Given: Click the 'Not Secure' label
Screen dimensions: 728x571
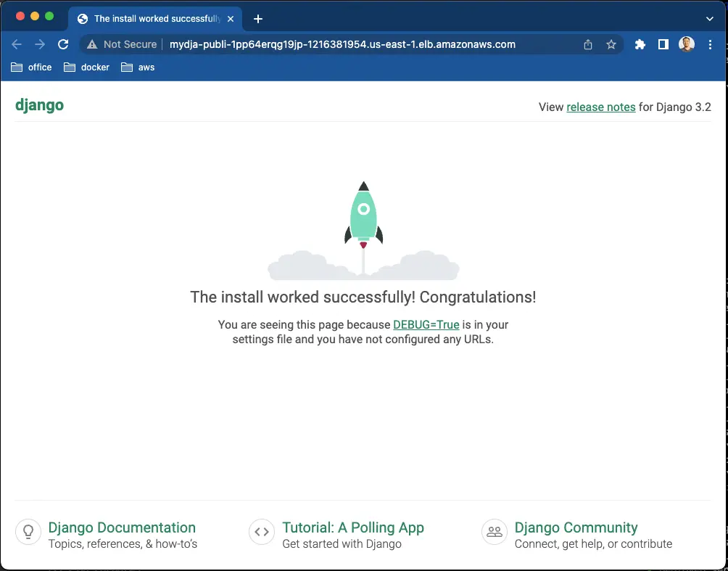Looking at the screenshot, I should 130,44.
